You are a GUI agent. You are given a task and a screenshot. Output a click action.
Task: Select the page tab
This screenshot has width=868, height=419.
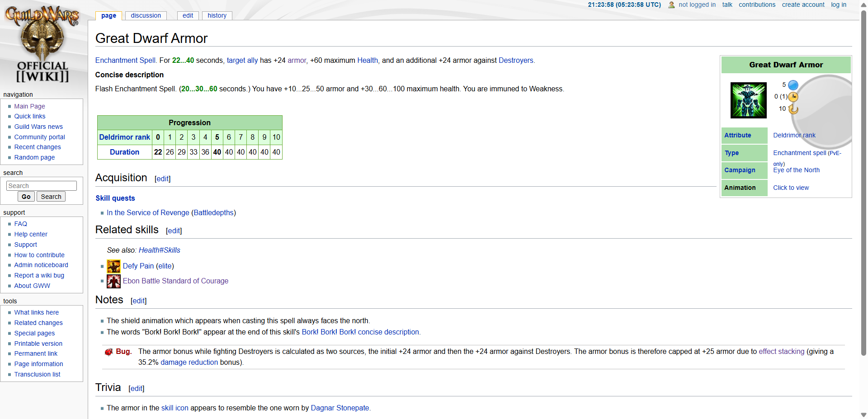[108, 15]
